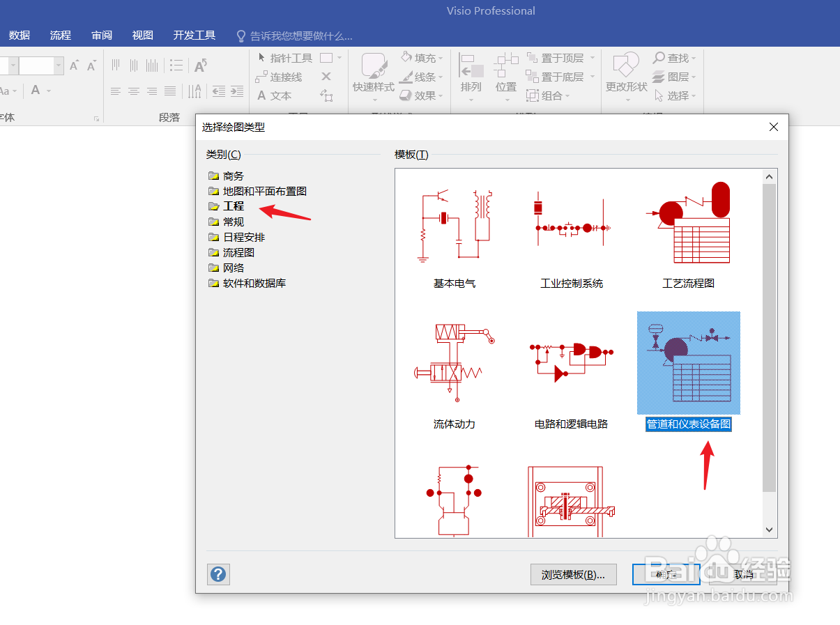The image size is (840, 625).
Task: Click the X connection point tool
Action: [326, 77]
